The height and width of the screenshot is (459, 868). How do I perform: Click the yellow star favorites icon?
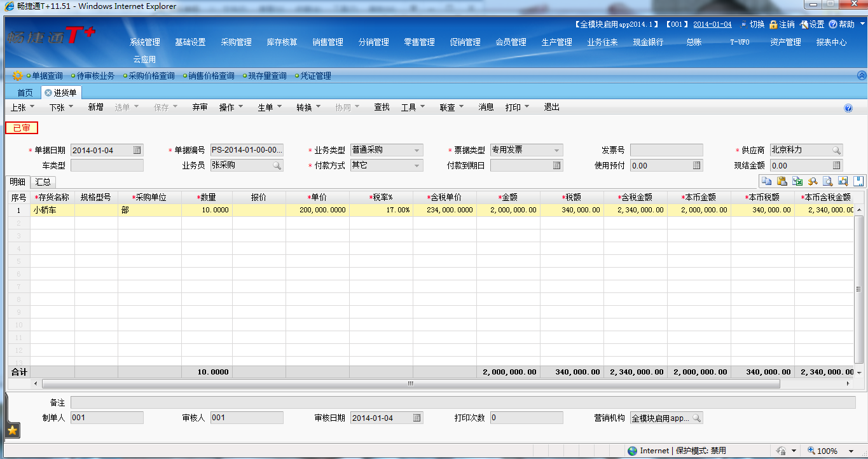12,430
